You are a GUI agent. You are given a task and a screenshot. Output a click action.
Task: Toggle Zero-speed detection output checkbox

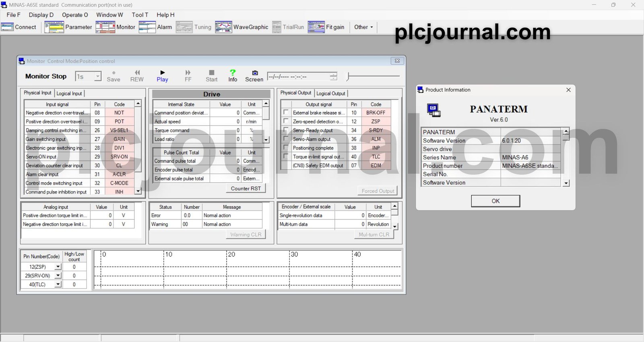[x=286, y=121]
